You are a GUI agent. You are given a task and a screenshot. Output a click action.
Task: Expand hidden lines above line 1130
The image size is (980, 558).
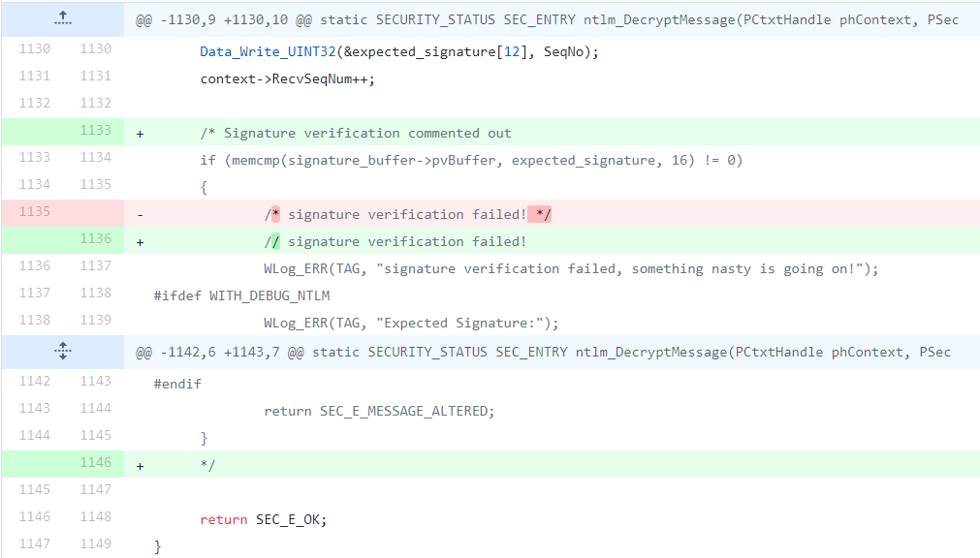pos(62,18)
